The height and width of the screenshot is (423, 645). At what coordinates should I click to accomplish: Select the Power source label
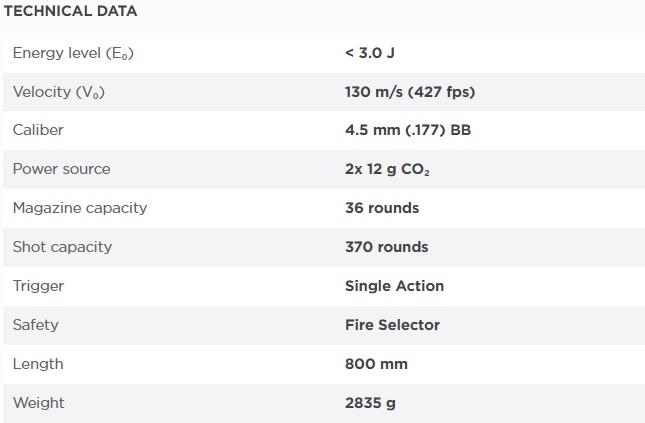click(62, 169)
